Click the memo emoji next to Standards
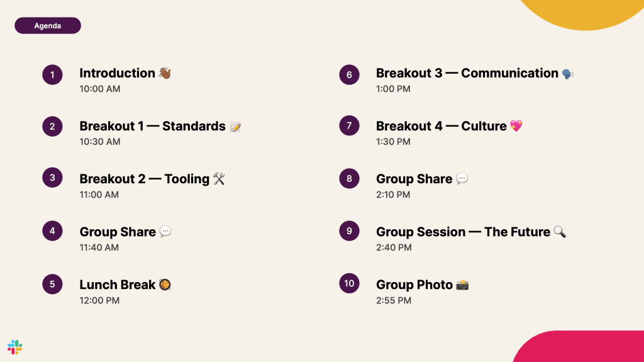This screenshot has width=644, height=362. pyautogui.click(x=236, y=127)
